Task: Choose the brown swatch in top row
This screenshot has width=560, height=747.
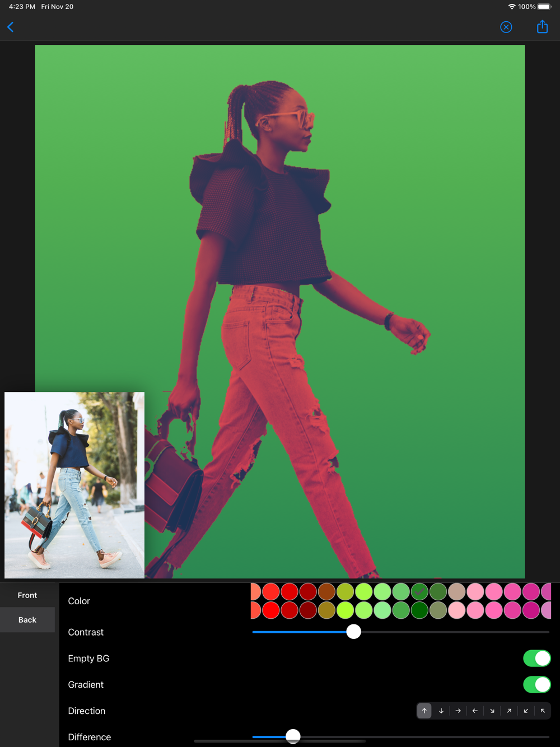Action: click(326, 591)
